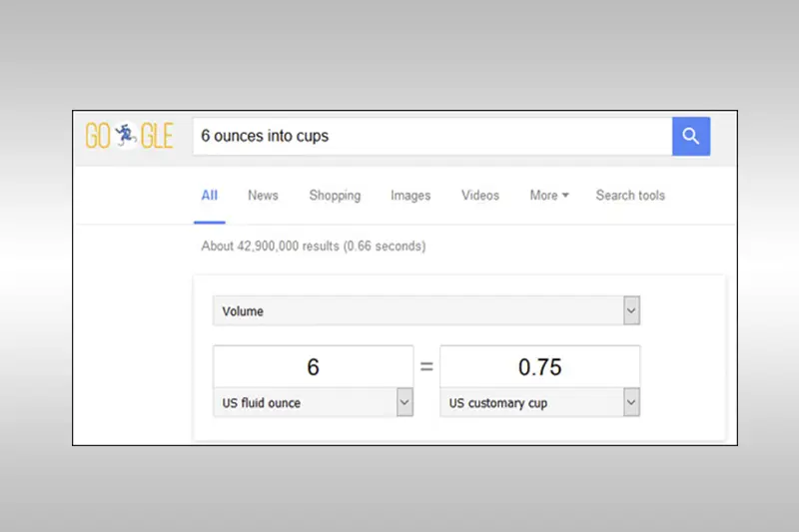Switch to the News tab
Image resolution: width=799 pixels, height=532 pixels.
coord(263,195)
